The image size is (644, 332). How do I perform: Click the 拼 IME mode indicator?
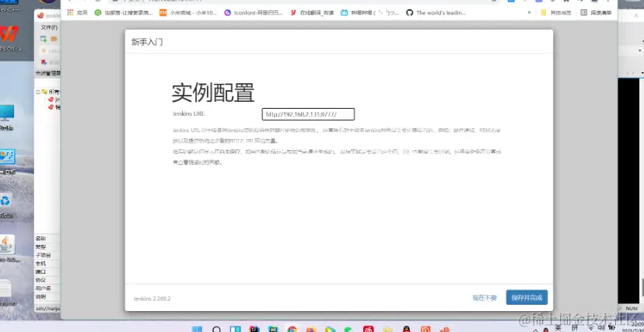click(575, 328)
